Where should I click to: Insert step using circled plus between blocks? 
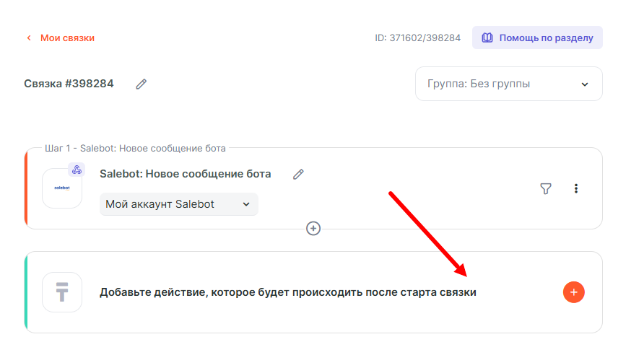(x=313, y=228)
